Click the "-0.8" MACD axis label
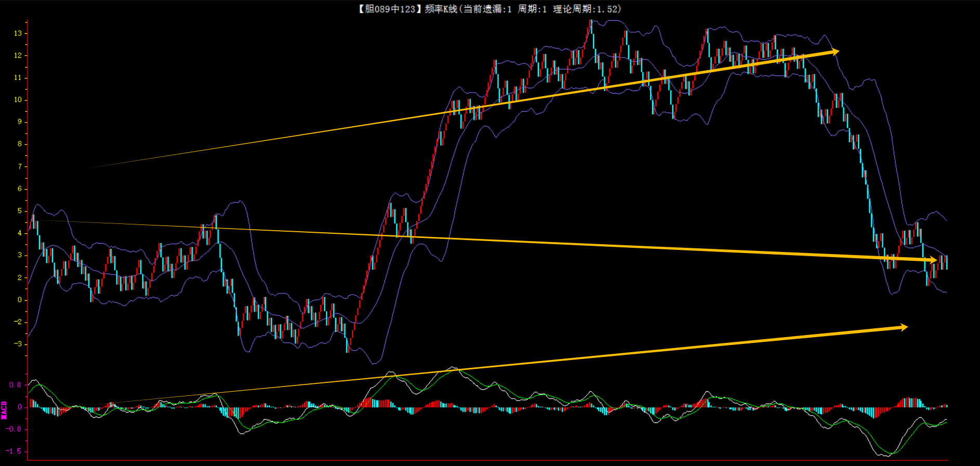Viewport: 980px width, 466px height. click(x=14, y=429)
